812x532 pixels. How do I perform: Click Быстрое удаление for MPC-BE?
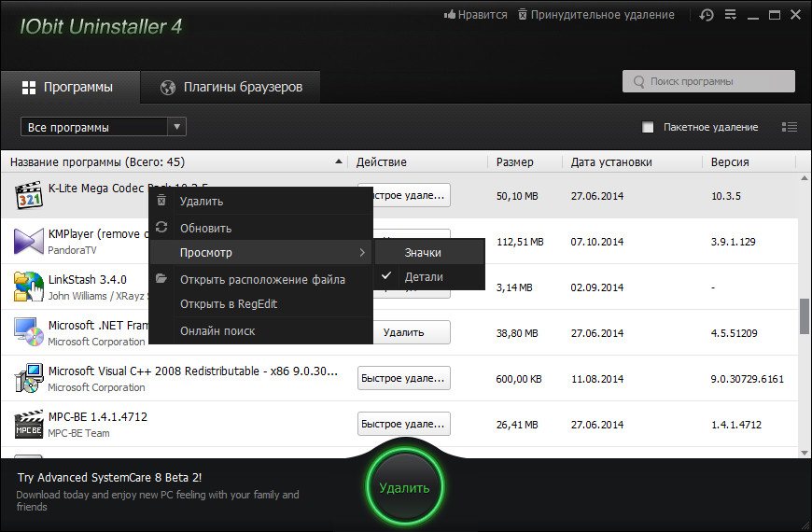[x=403, y=423]
